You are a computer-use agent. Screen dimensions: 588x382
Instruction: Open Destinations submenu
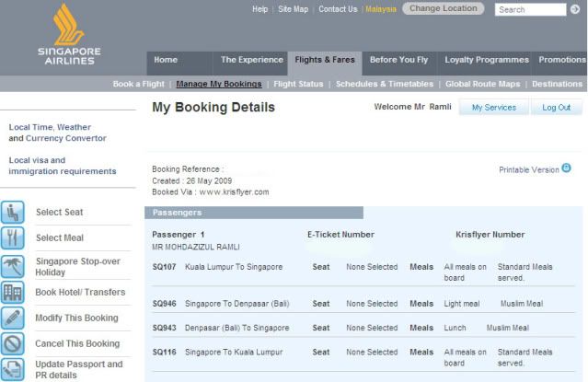[557, 84]
